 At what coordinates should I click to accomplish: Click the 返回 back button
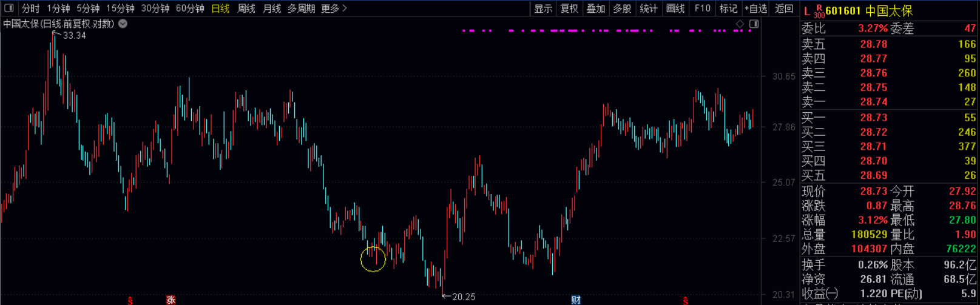coord(784,8)
